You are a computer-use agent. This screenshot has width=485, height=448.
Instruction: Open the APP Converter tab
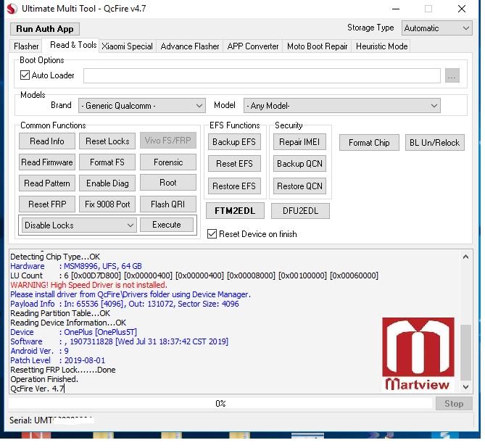click(253, 46)
